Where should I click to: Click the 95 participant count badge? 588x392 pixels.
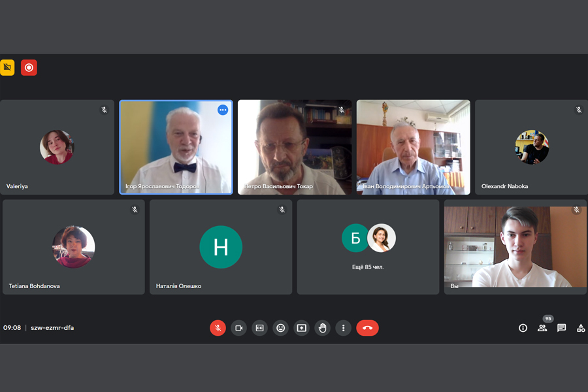pos(548,318)
